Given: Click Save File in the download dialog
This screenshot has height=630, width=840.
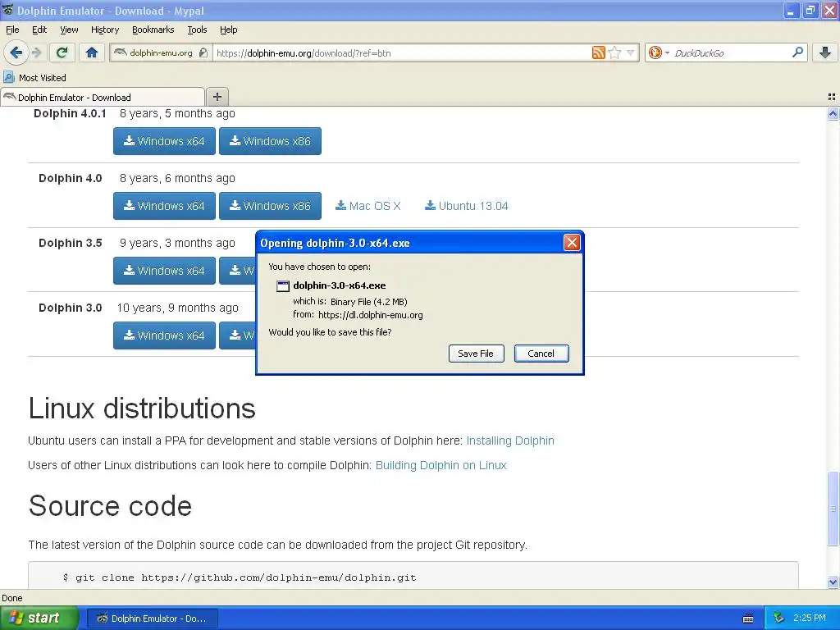Looking at the screenshot, I should (476, 353).
